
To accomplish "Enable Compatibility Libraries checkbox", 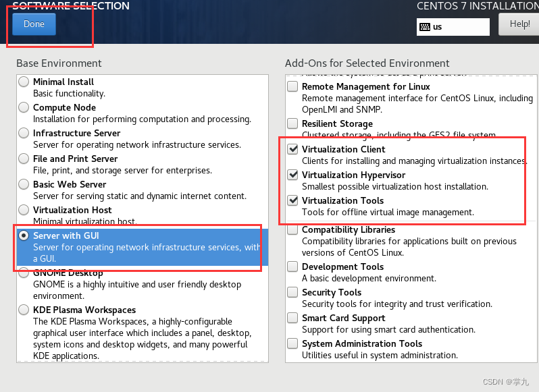I will [x=292, y=229].
